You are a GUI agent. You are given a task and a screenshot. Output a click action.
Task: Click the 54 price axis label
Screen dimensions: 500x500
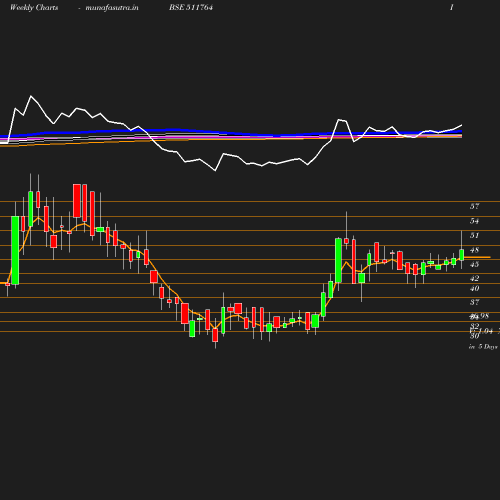[474, 221]
